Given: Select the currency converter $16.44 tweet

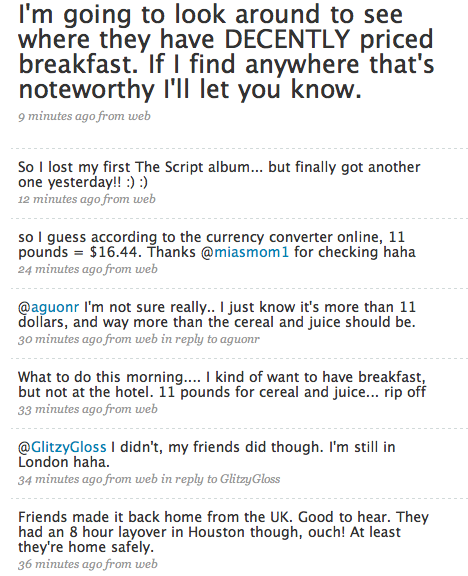Looking at the screenshot, I should (x=217, y=245).
